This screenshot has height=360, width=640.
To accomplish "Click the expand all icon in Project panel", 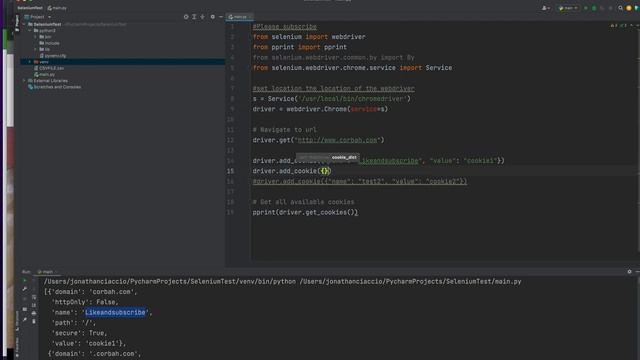I will 194,17.
